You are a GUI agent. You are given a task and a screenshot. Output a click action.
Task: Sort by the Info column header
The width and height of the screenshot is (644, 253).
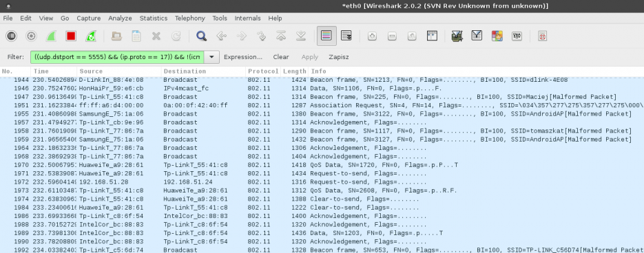pos(476,71)
